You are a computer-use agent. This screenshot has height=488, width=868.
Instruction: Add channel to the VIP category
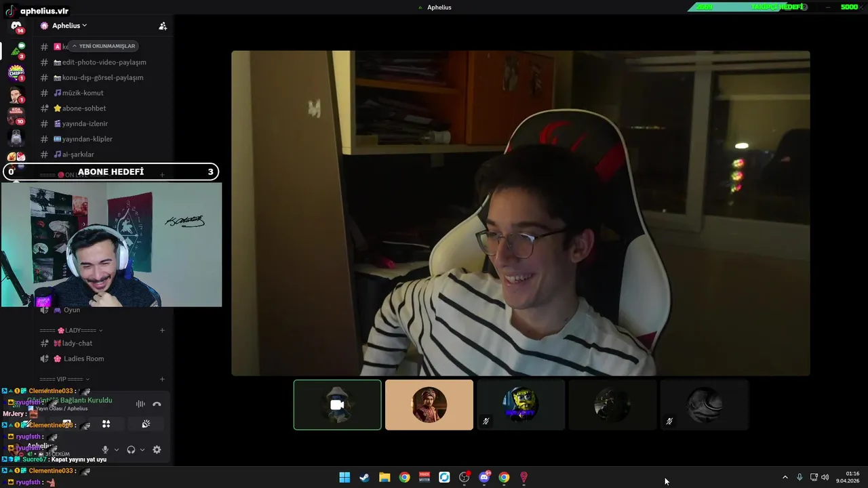[x=162, y=380]
